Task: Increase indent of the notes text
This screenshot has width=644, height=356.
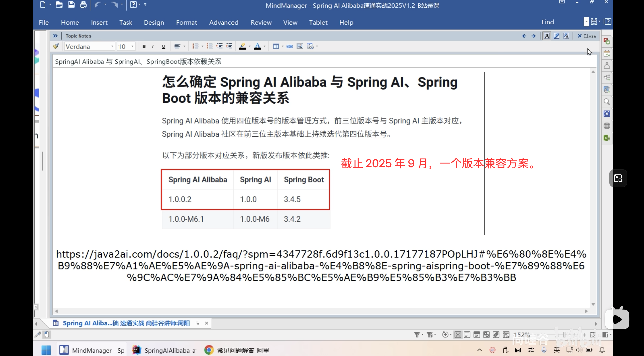Action: click(x=229, y=46)
